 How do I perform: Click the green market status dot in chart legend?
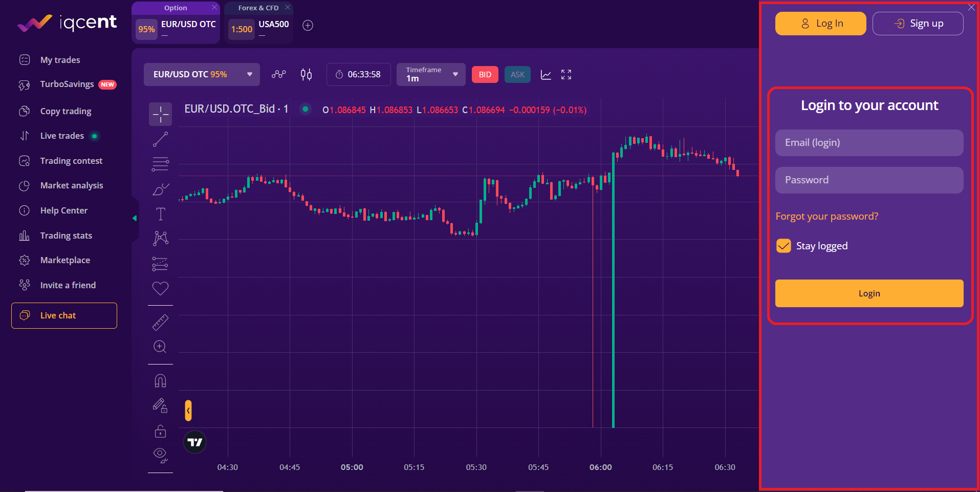click(306, 109)
